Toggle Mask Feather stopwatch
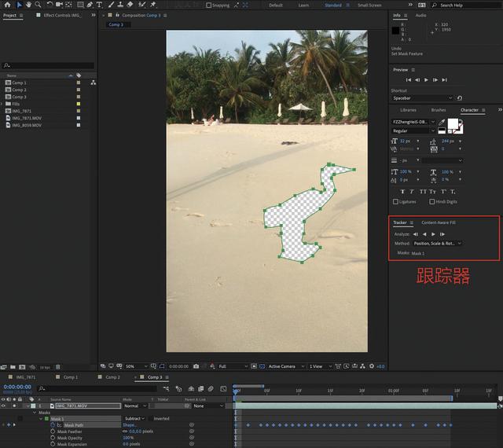Screen dimensions: 503x448 (x=53, y=431)
